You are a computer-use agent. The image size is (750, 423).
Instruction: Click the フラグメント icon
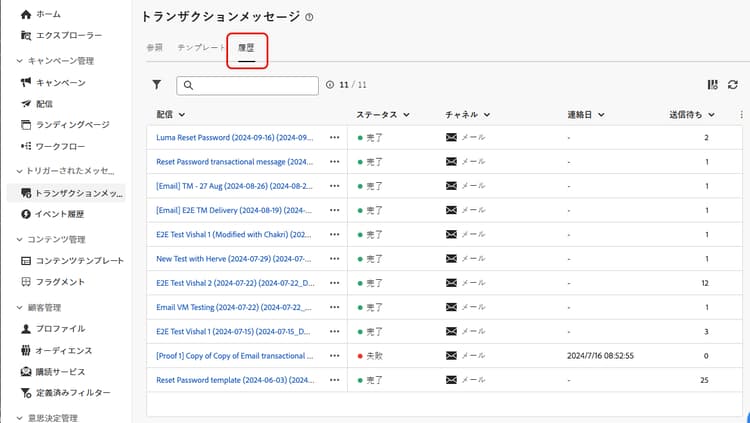click(x=26, y=282)
